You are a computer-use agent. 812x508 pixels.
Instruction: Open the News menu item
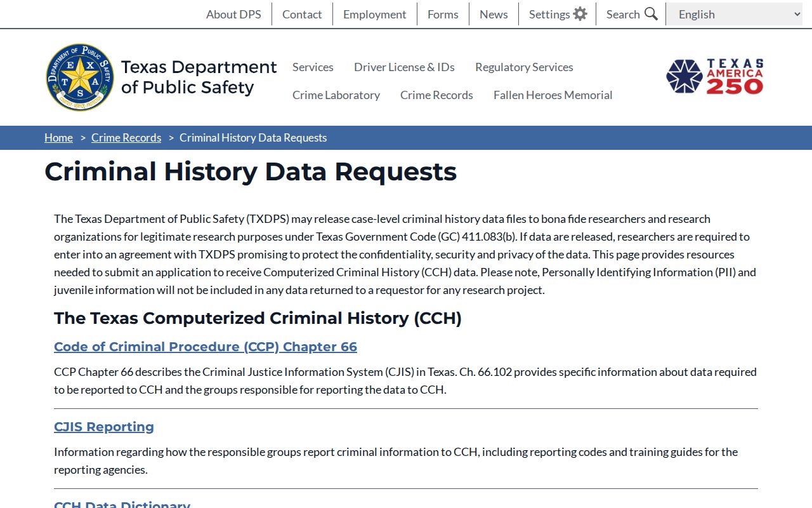[494, 14]
